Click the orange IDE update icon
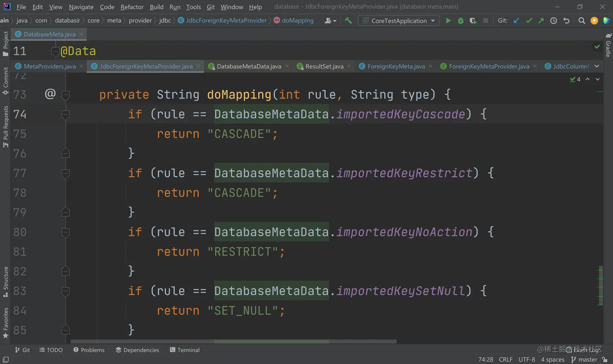 pyautogui.click(x=594, y=21)
